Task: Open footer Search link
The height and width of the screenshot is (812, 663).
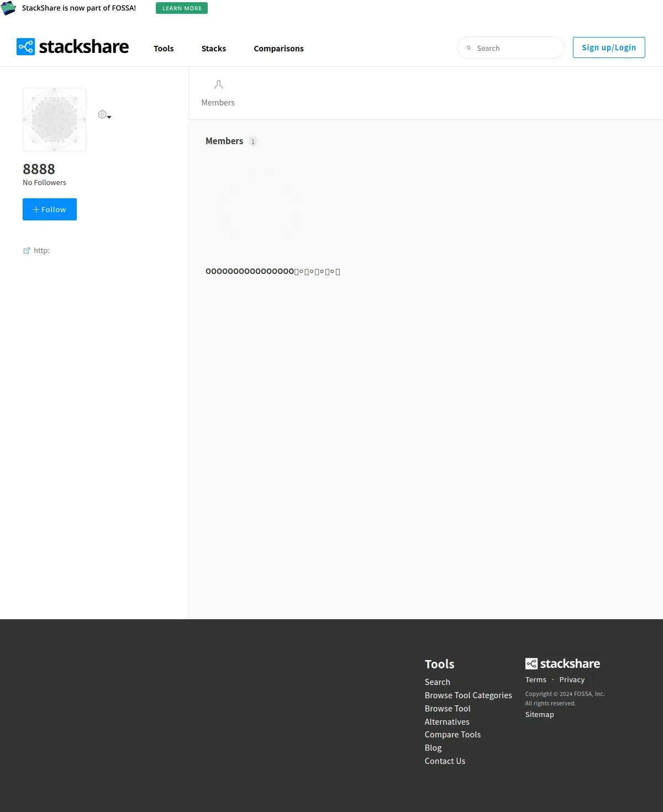Action: pos(438,682)
